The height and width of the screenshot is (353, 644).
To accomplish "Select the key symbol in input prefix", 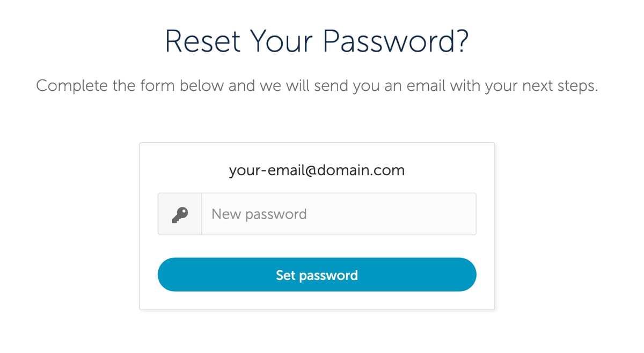I will pyautogui.click(x=180, y=214).
